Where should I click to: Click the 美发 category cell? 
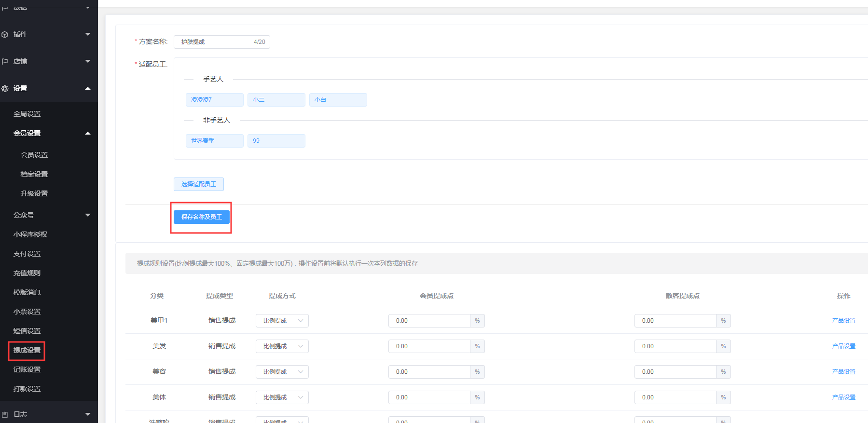coord(159,346)
